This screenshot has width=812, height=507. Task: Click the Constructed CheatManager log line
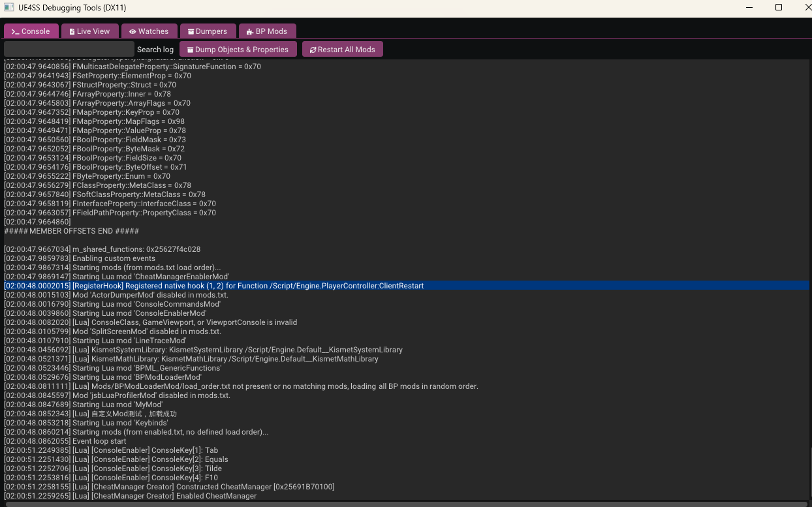pyautogui.click(x=169, y=487)
